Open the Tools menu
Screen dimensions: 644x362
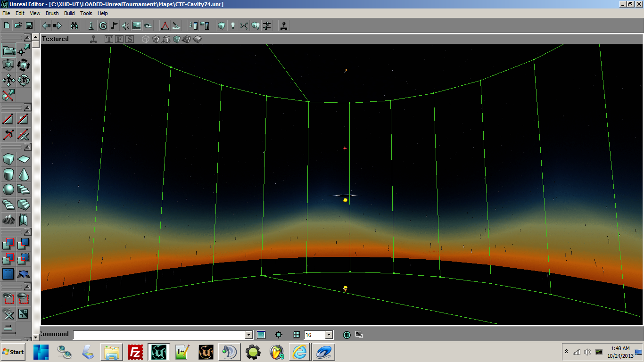click(x=86, y=13)
